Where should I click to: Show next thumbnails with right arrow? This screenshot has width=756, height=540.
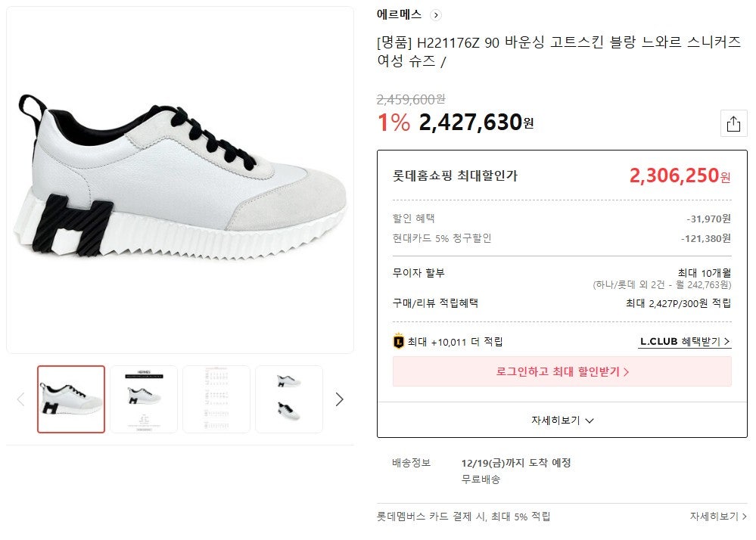[x=339, y=399]
